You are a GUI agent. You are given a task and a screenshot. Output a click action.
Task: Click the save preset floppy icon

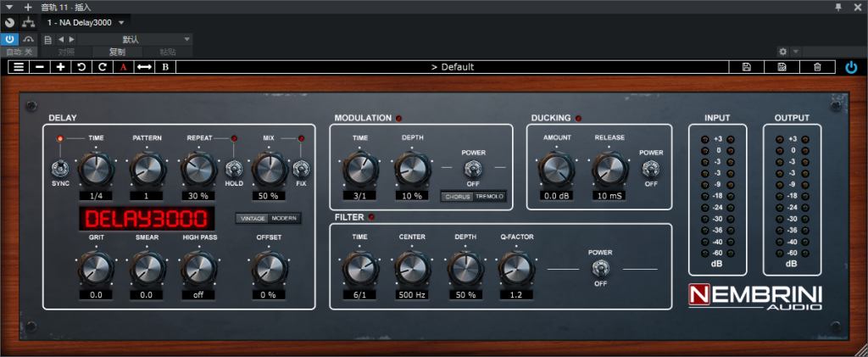point(746,67)
